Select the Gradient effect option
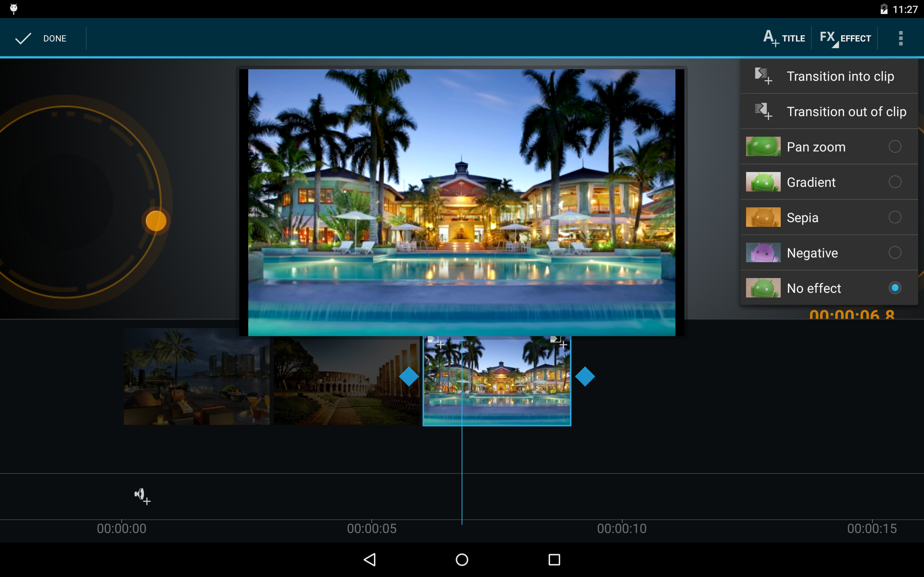 tap(811, 182)
